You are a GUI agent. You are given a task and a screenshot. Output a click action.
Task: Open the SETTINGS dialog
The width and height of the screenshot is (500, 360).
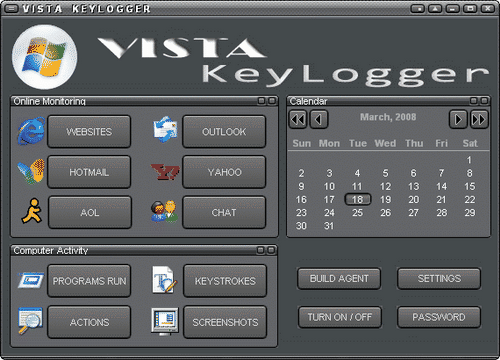pos(439,278)
